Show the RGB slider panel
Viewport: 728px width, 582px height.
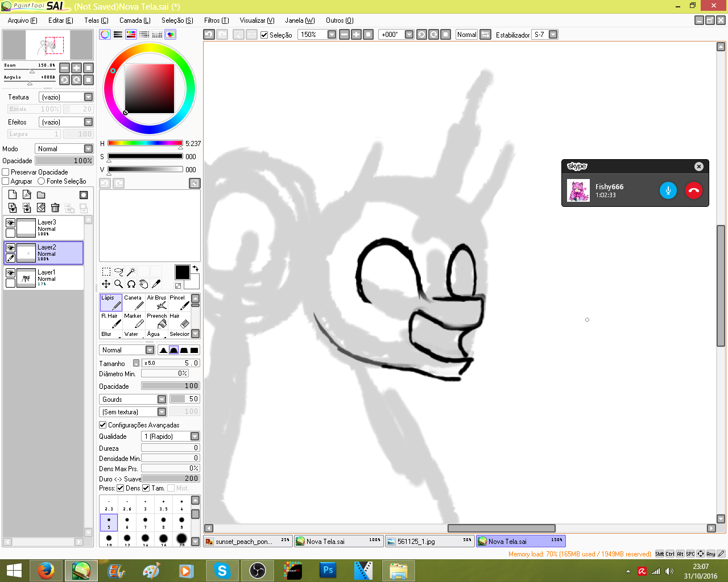(x=118, y=35)
